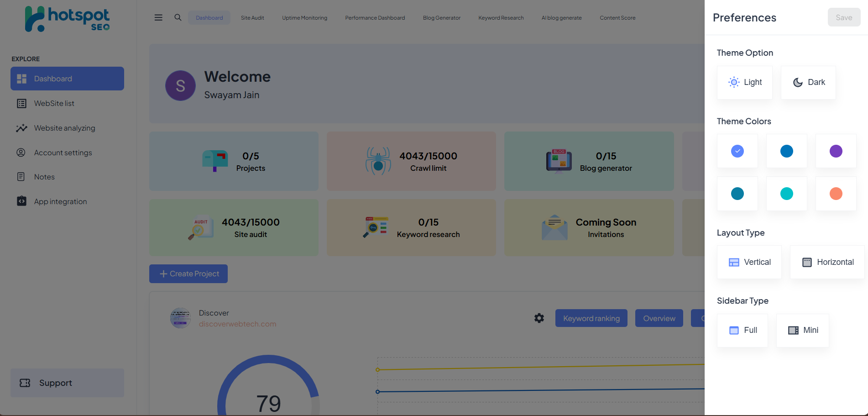Switch to the Site Audit tab
Screen dimensions: 868x416
[252, 18]
